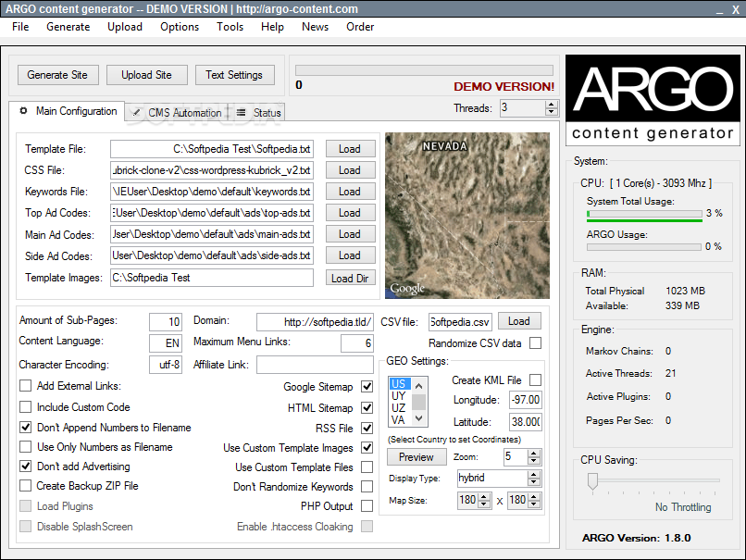Image resolution: width=746 pixels, height=560 pixels.
Task: Select UZ in the country list
Action: tap(399, 408)
